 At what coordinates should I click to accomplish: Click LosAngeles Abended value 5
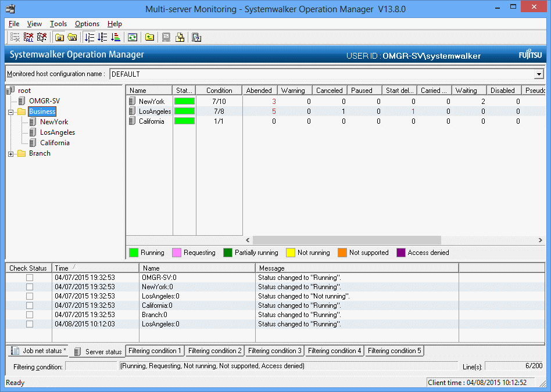(x=274, y=112)
